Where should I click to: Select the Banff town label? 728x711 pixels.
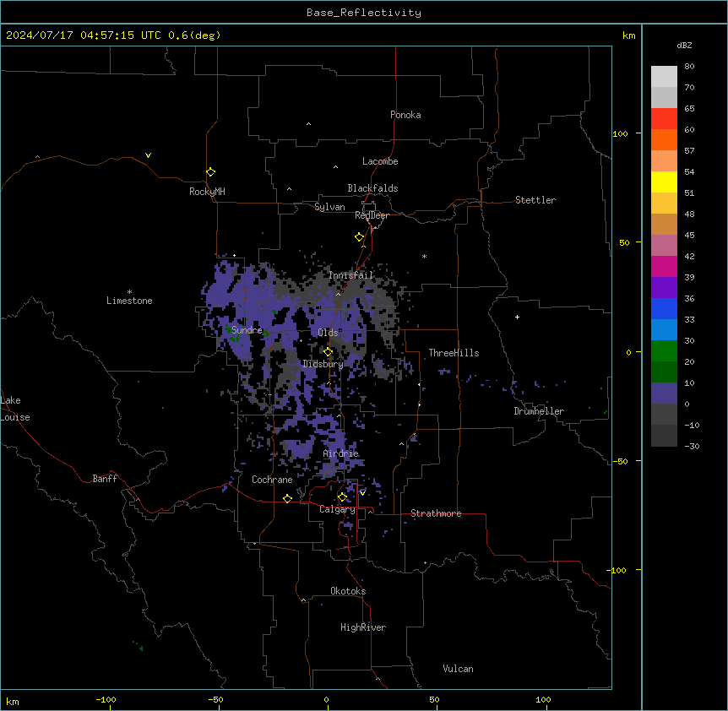[x=105, y=479]
